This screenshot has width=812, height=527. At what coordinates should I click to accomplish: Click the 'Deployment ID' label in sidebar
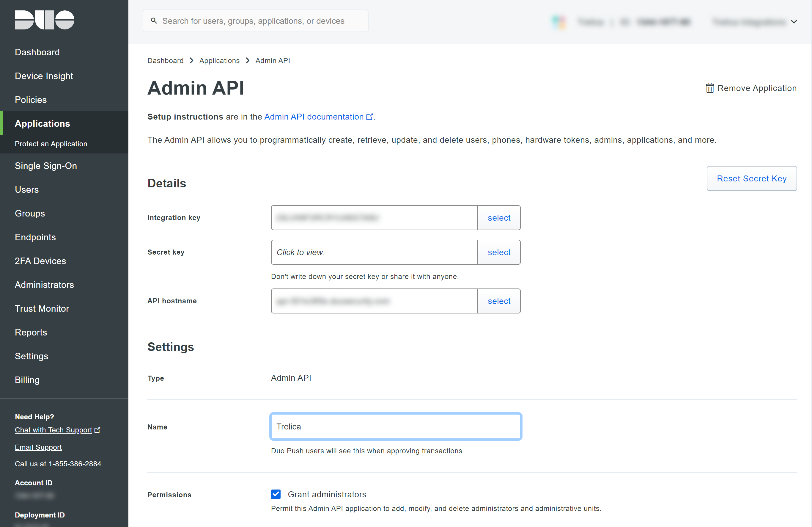(x=40, y=515)
